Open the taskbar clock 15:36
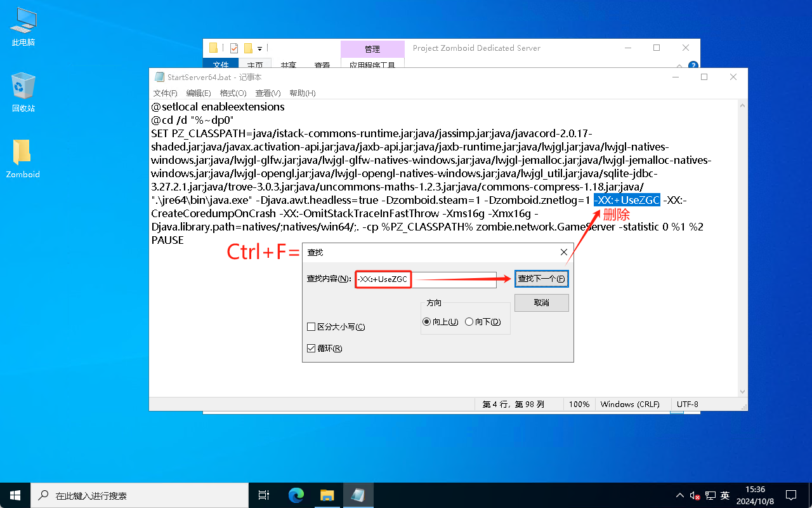The width and height of the screenshot is (812, 508). [x=755, y=495]
